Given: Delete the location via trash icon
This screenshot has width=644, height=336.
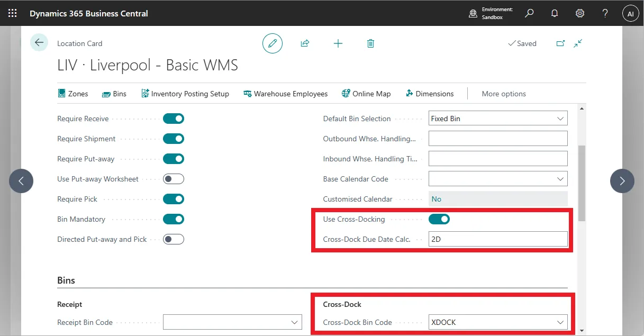Looking at the screenshot, I should [x=371, y=43].
